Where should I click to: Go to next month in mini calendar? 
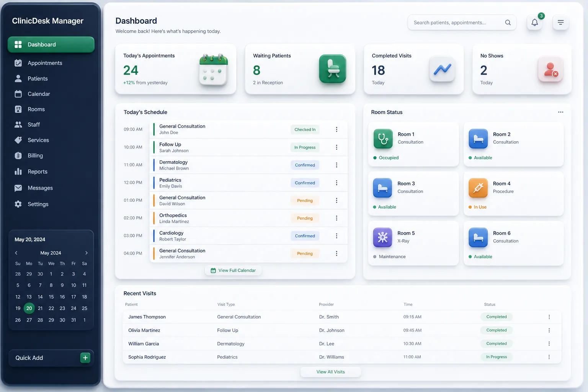coord(87,253)
